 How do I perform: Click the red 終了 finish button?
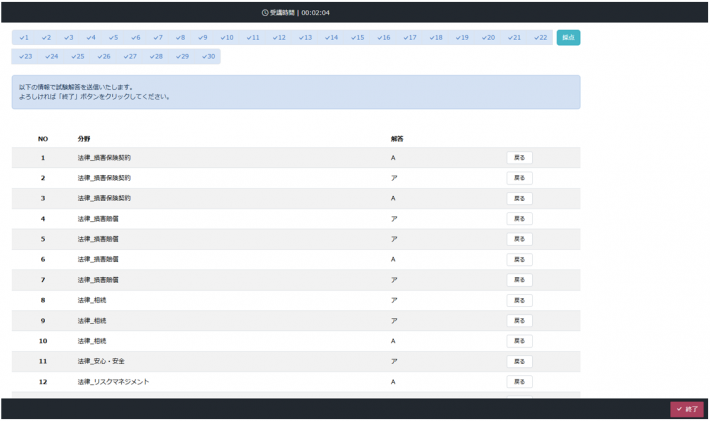687,409
